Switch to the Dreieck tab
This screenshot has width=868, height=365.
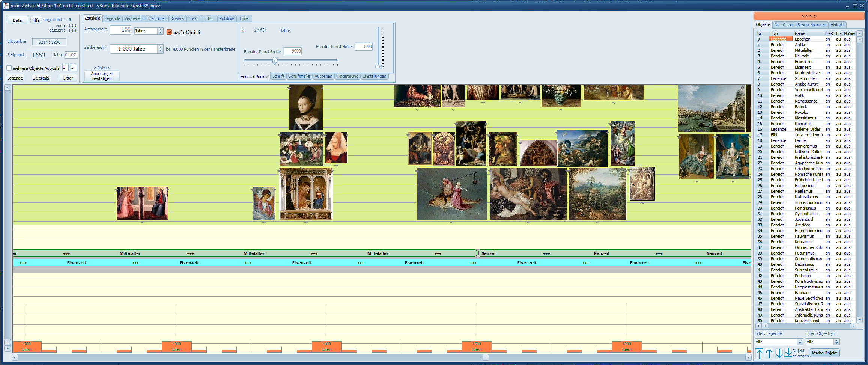pyautogui.click(x=177, y=18)
